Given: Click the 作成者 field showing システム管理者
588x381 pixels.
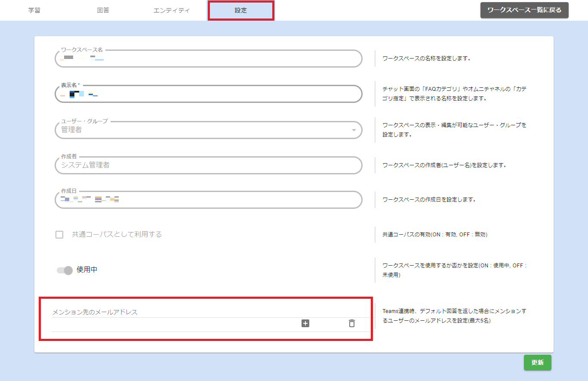Looking at the screenshot, I should 209,165.
